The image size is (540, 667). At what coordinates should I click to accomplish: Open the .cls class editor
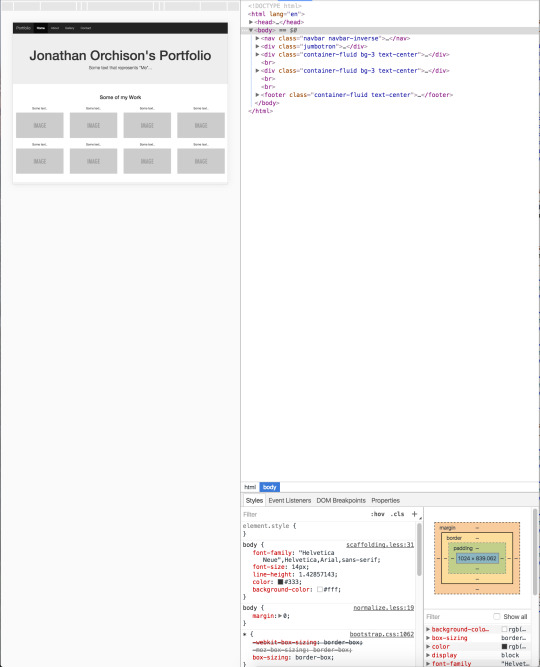[x=397, y=514]
